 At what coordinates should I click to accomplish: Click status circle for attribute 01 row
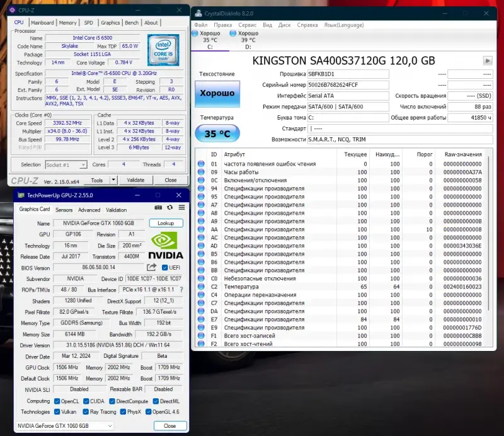(x=201, y=164)
